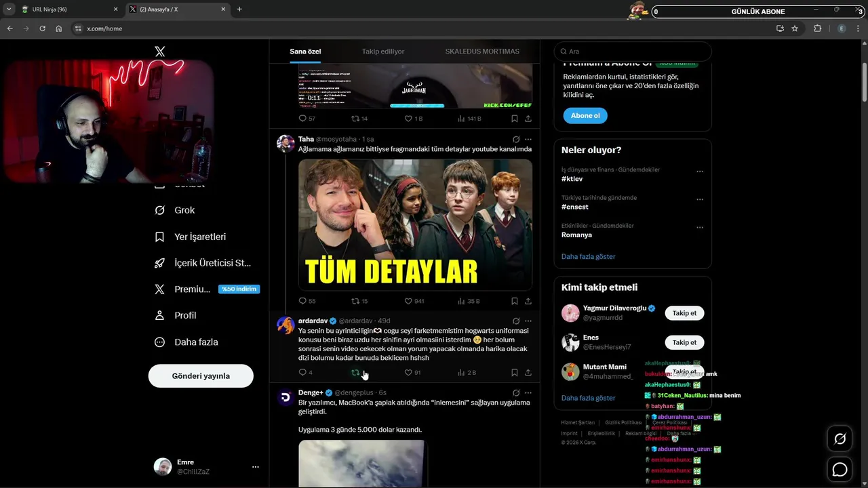
Task: Open more options for #ktlev trend
Action: click(700, 171)
